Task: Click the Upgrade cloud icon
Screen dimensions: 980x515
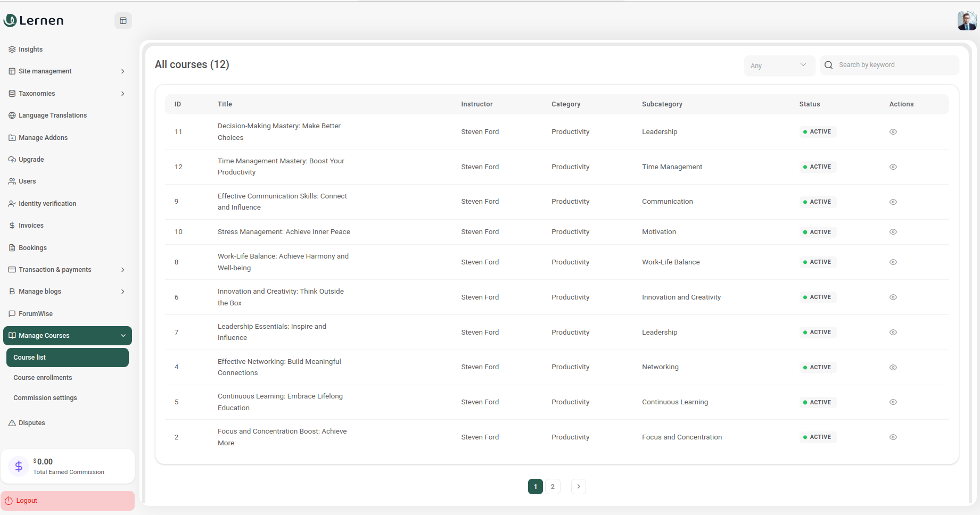Action: tap(12, 160)
